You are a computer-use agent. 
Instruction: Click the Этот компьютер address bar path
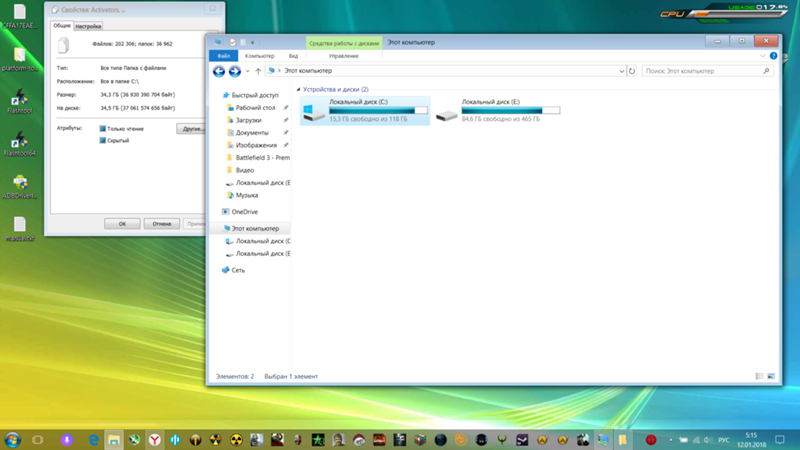coord(308,71)
